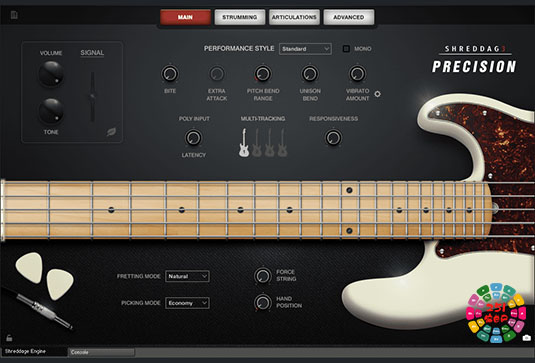Click the top double-dot fret marker
Viewport: 535px width, 363px height.
pos(349,190)
